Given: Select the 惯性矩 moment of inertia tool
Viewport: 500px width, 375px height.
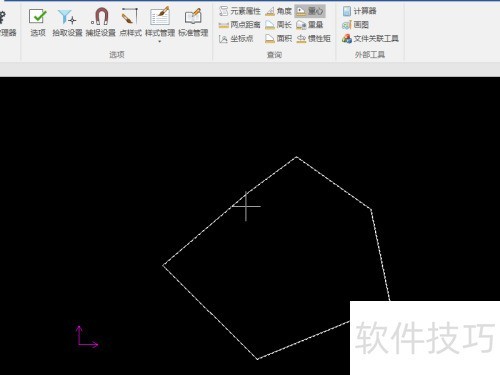Looking at the screenshot, I should click(x=314, y=39).
